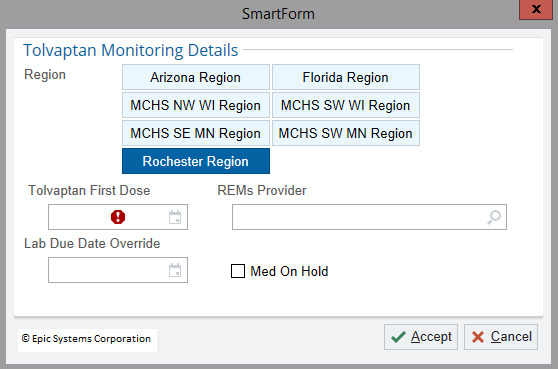Click the green checkmark on Accept

coord(398,337)
